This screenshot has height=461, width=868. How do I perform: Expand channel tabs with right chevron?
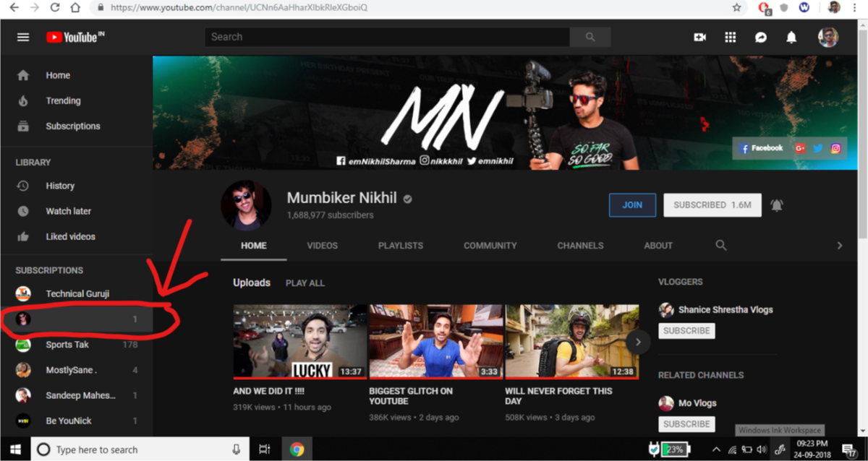pos(840,246)
